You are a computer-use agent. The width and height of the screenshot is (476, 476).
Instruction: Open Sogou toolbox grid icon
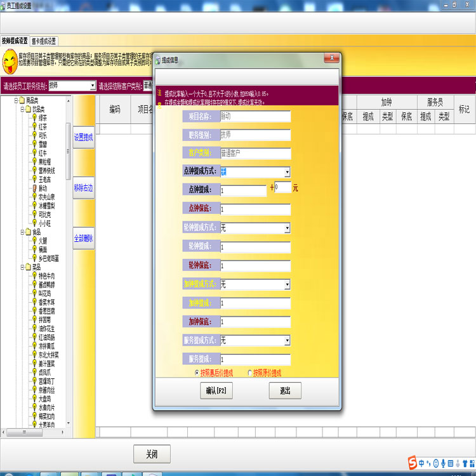pos(472,463)
